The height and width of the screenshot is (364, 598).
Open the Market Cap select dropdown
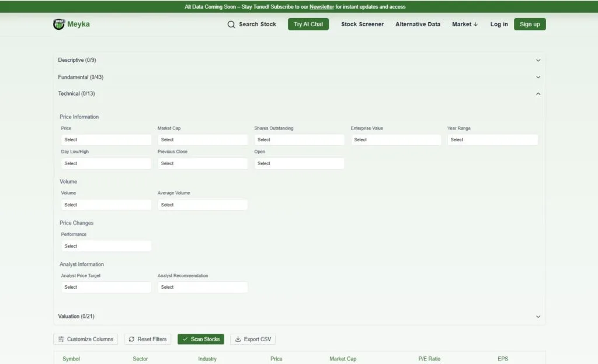pyautogui.click(x=202, y=139)
